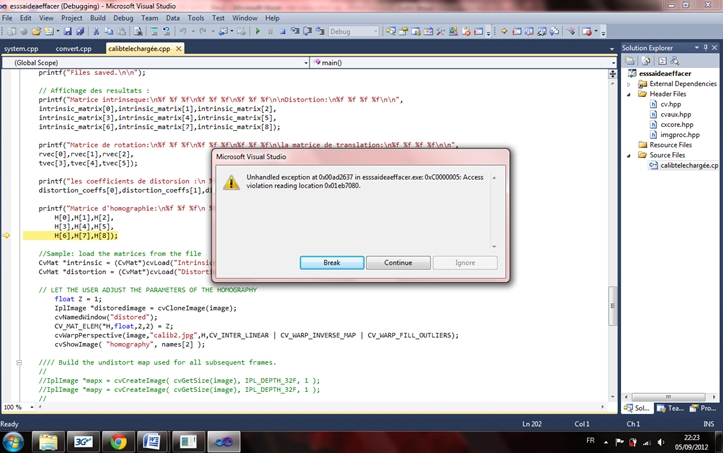
Task: Open the editor zoom 100 % dropdown
Action: 32,407
